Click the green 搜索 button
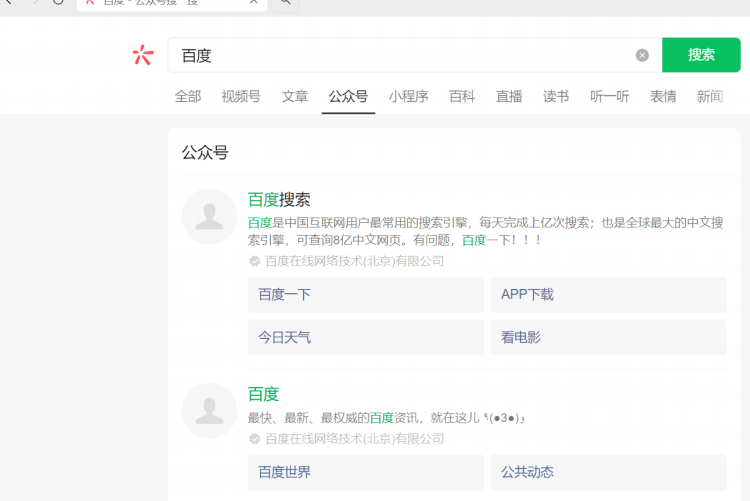Image resolution: width=750 pixels, height=501 pixels. [701, 55]
